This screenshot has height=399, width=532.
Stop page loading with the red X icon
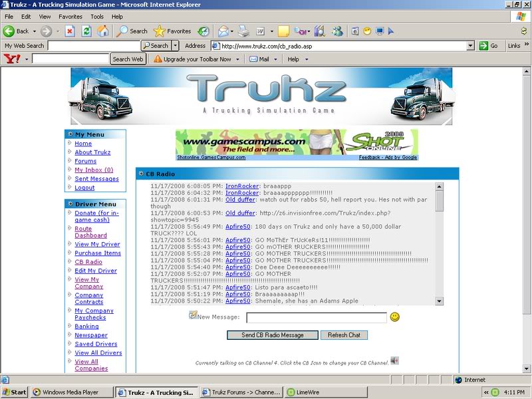pos(70,31)
